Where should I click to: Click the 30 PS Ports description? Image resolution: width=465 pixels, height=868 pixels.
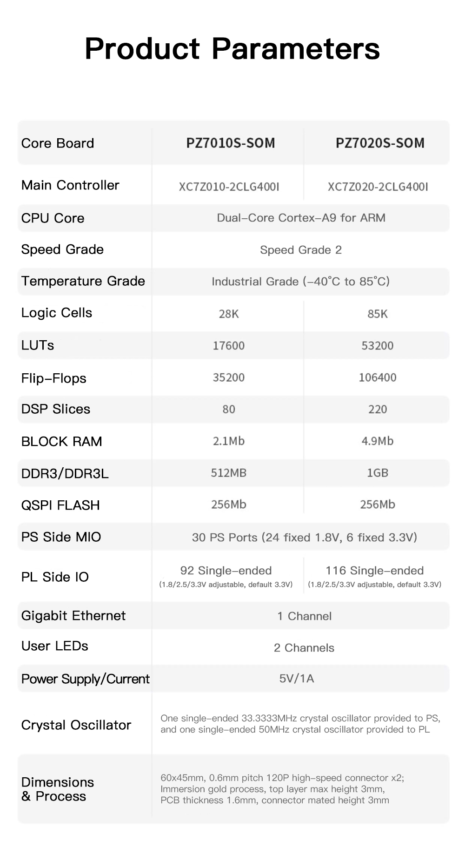click(305, 538)
